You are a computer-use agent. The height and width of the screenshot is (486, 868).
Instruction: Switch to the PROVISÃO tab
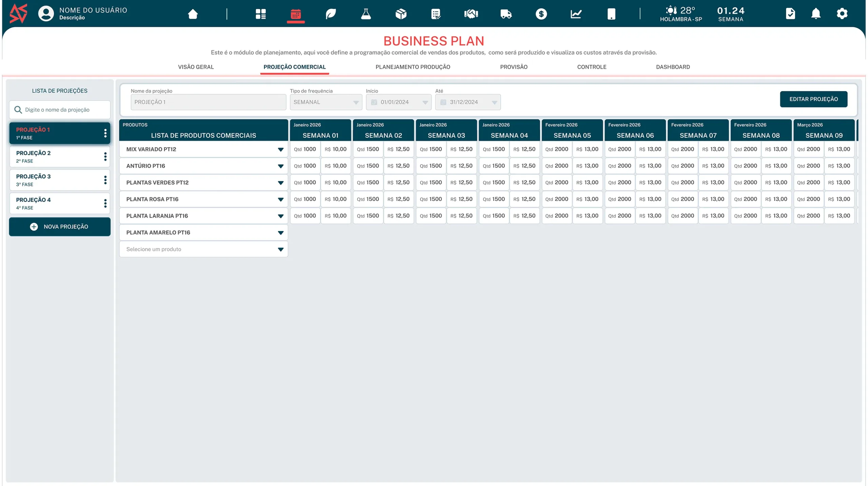513,67
